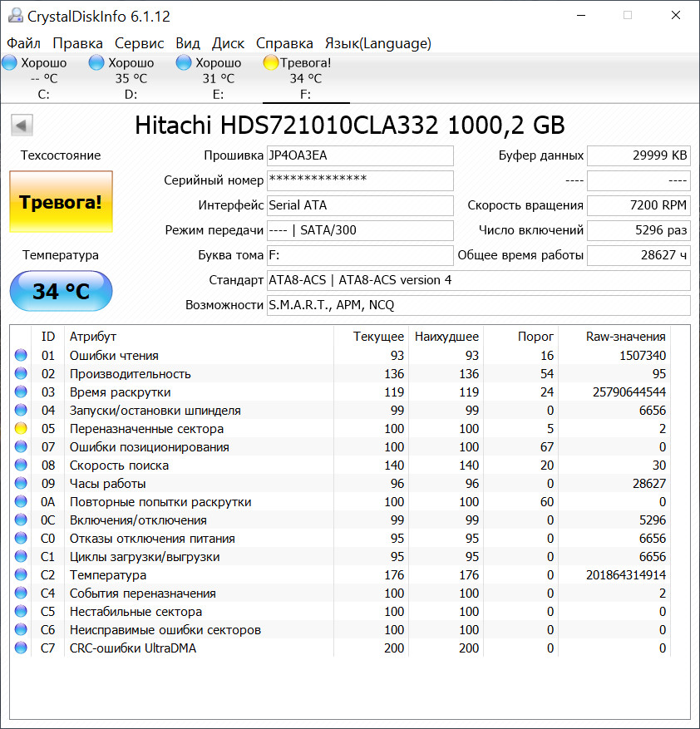Click status orb for 0C Включения/отключения
This screenshot has height=729, width=700.
coord(21,520)
